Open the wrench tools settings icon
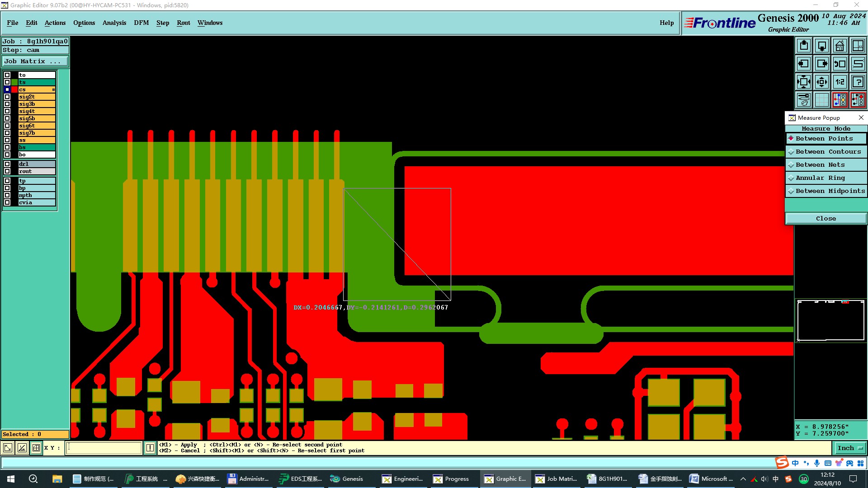This screenshot has height=488, width=868. coord(804,100)
